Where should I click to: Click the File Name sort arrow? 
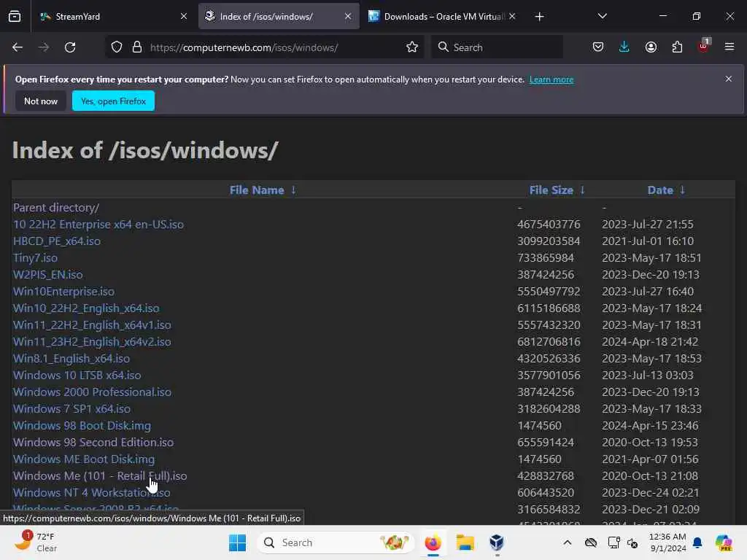[x=293, y=190]
